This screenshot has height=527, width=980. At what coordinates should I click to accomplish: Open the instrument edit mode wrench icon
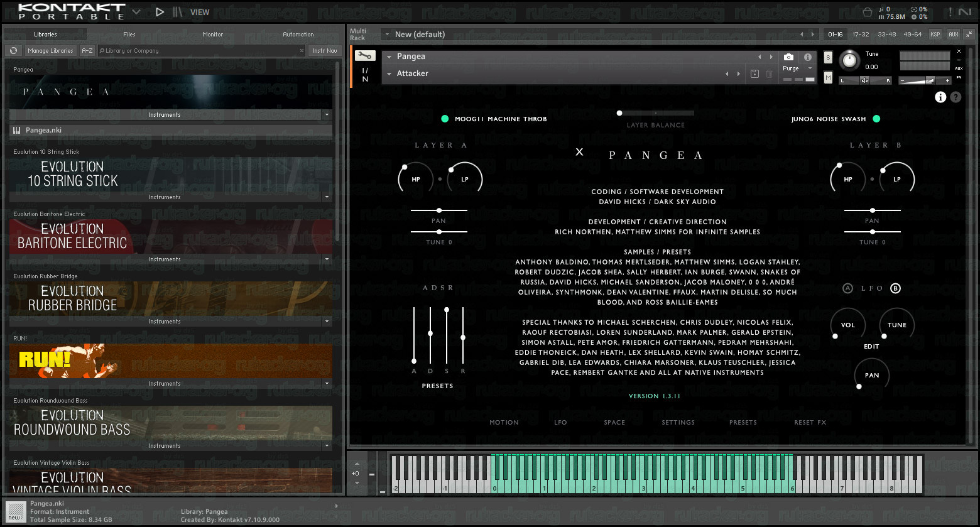365,56
